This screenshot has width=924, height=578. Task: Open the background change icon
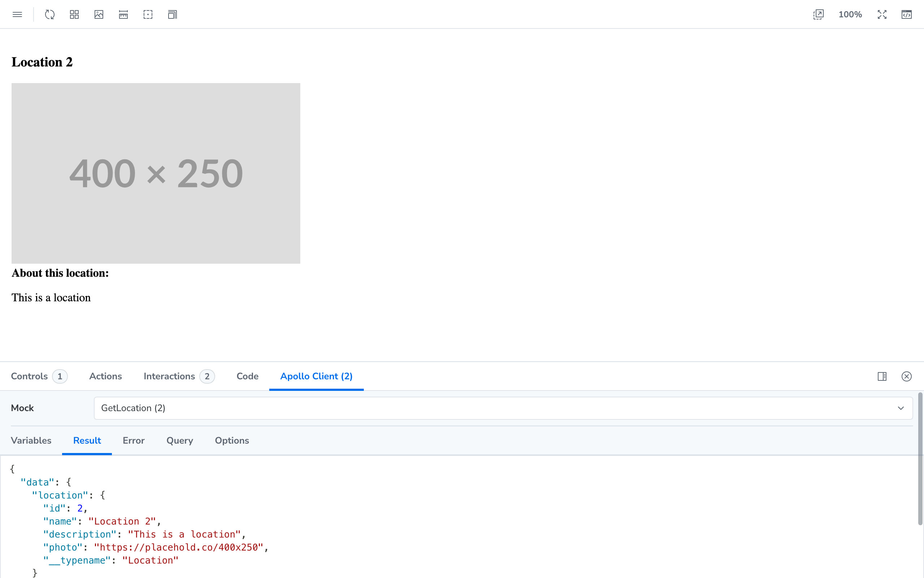tap(99, 14)
